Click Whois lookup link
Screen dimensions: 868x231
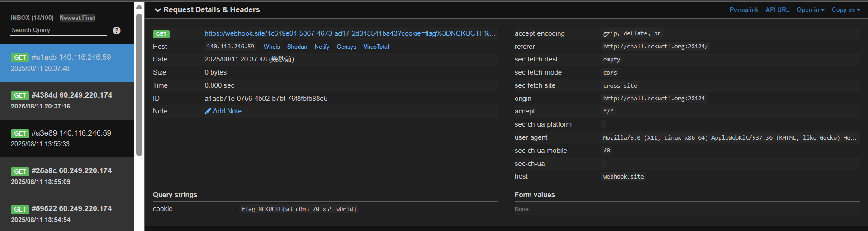[271, 47]
